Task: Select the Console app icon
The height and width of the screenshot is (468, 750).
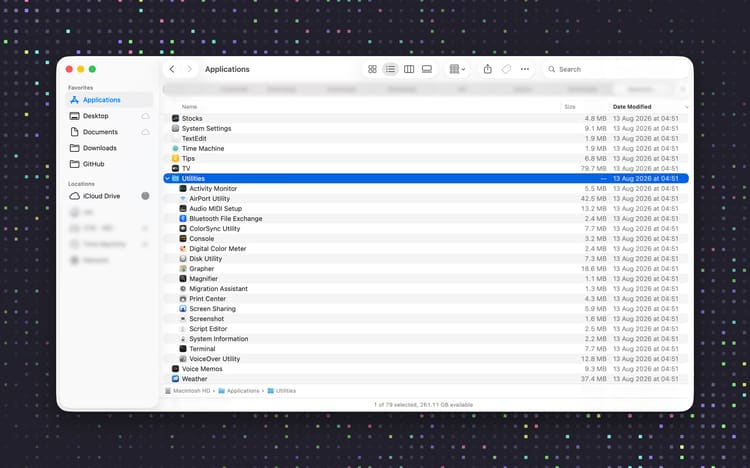Action: 183,238
